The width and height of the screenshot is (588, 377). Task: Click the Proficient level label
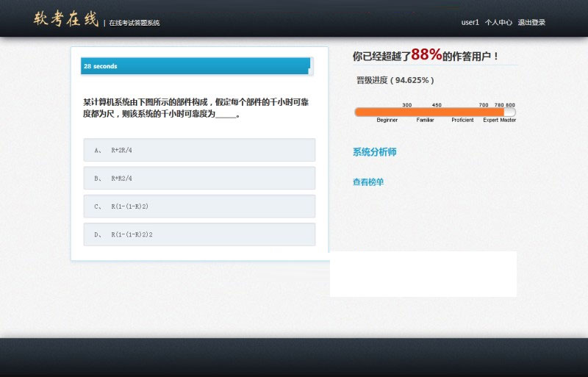click(x=462, y=120)
